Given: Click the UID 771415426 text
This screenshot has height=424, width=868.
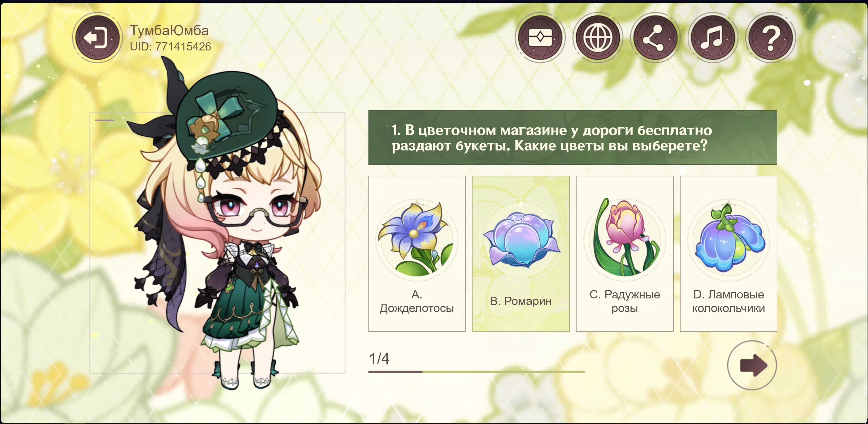Looking at the screenshot, I should [x=170, y=47].
